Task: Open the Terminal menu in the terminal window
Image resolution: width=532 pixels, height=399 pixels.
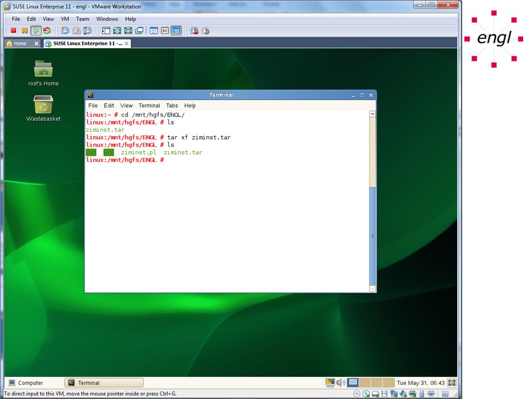Action: tap(149, 105)
